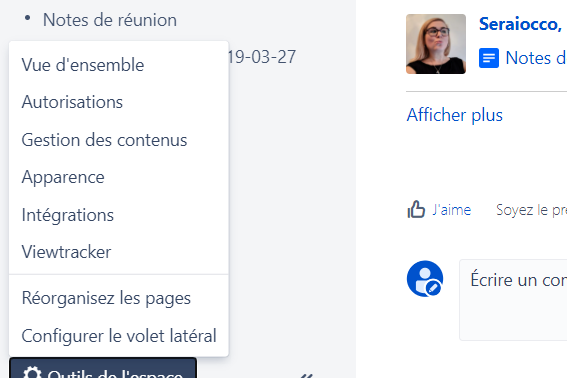Click the Afficher plus link

455,115
